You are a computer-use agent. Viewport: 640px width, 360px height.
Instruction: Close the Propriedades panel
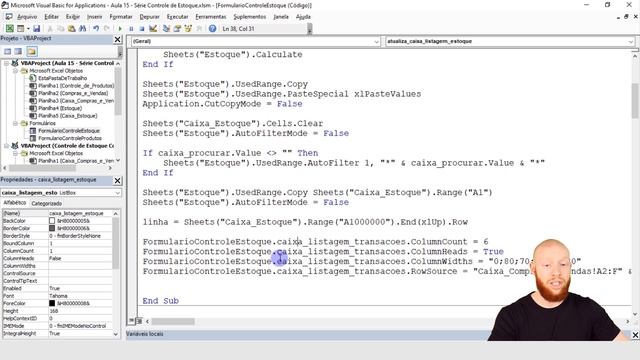tap(118, 180)
